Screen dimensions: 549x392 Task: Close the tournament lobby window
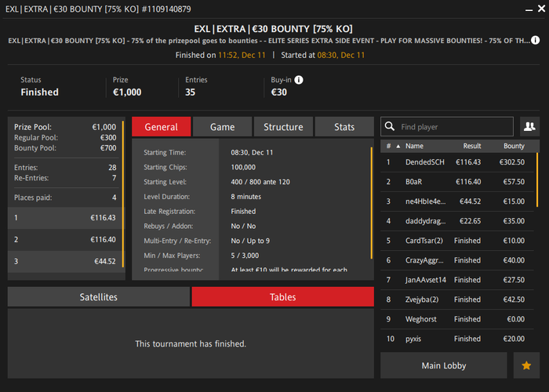pos(541,9)
